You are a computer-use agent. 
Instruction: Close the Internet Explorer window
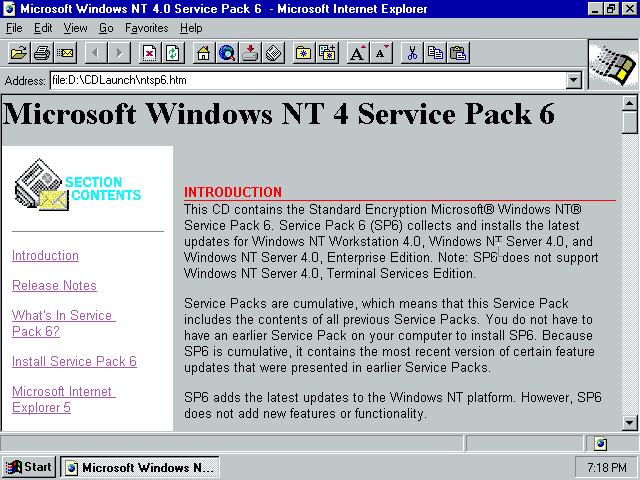(x=629, y=9)
